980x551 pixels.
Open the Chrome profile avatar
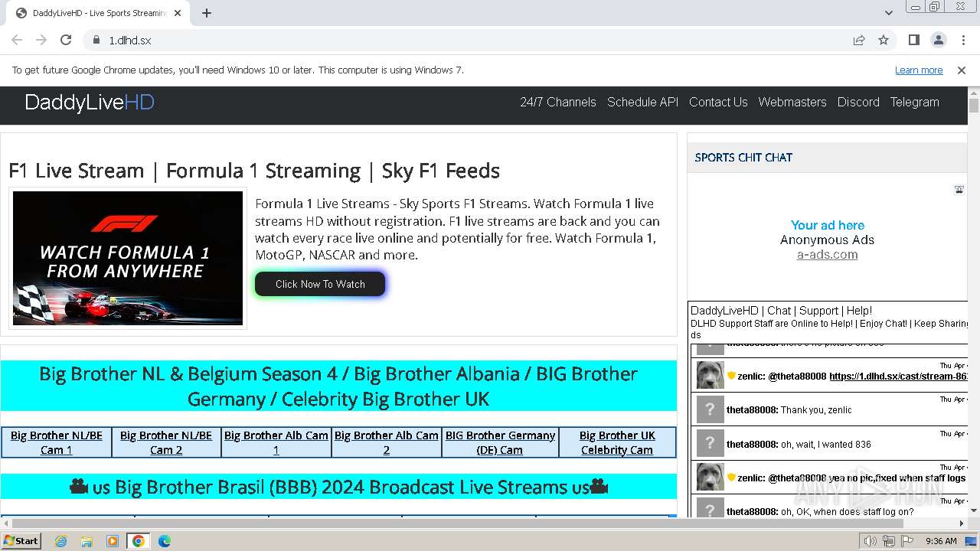(x=938, y=40)
